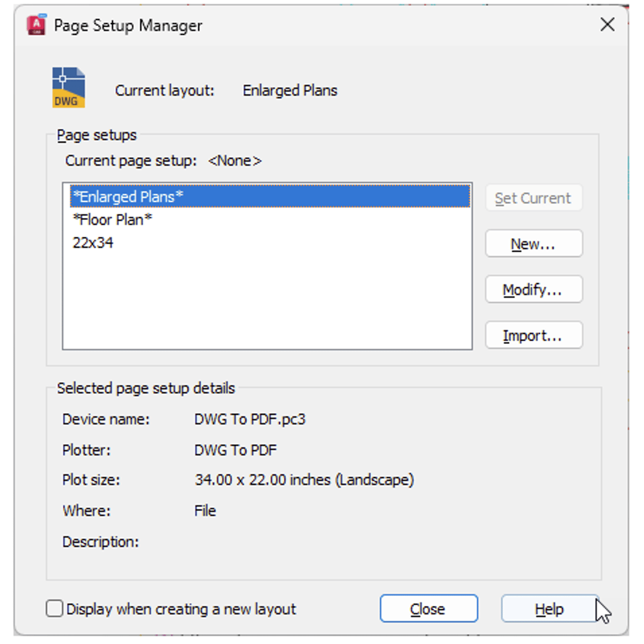Image resolution: width=644 pixels, height=644 pixels.
Task: Open Modify... for the selected setup
Action: (533, 290)
